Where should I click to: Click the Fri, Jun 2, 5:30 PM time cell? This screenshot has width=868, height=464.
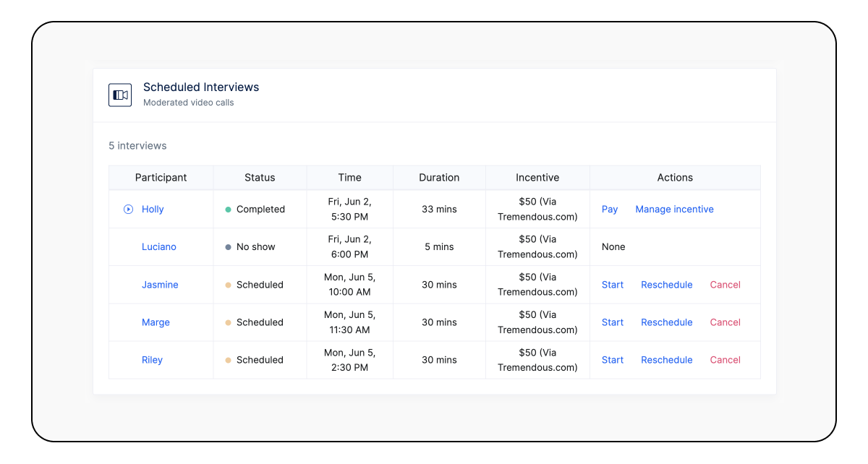coord(350,210)
